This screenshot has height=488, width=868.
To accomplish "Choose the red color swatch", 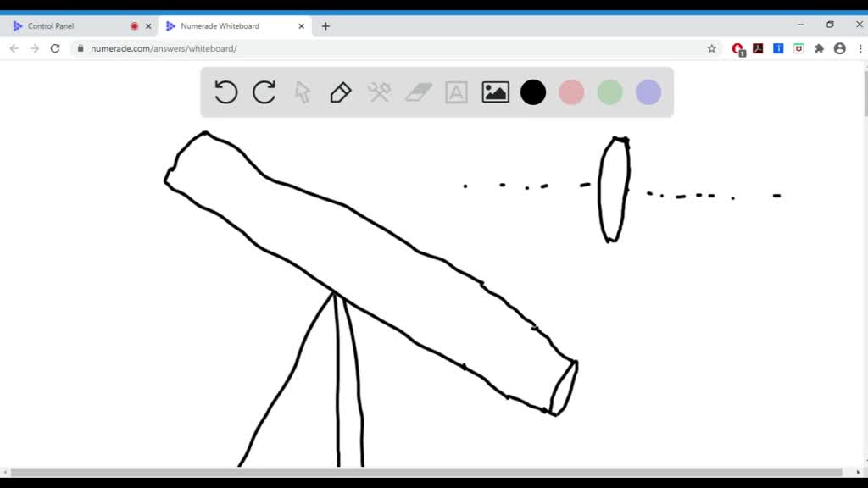I will (x=571, y=91).
